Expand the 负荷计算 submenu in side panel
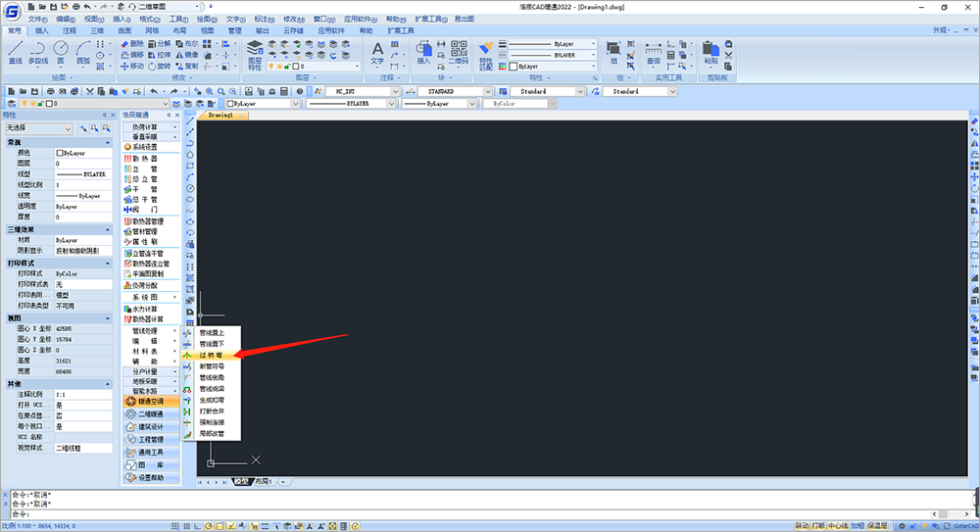This screenshot has width=980, height=532. (x=151, y=127)
